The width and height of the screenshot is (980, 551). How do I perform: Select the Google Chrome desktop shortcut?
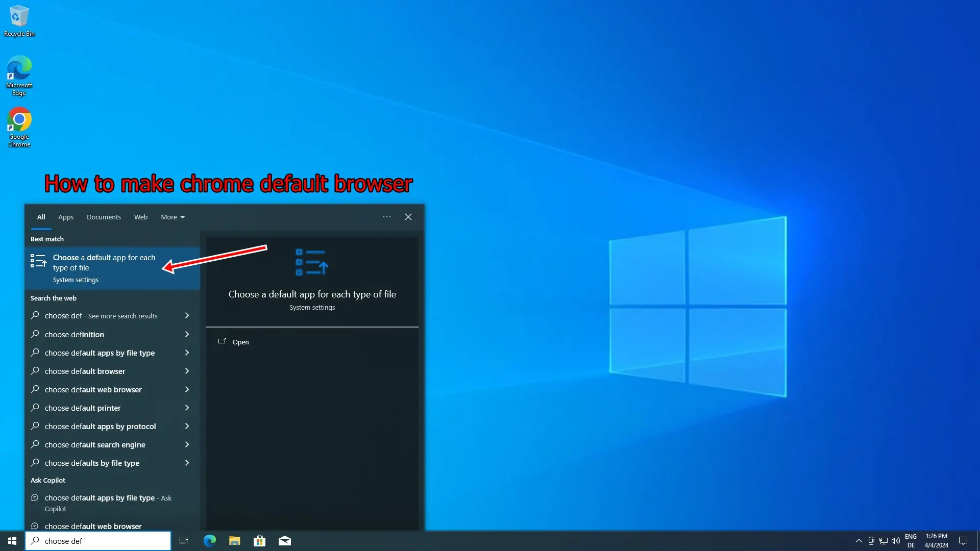click(19, 127)
